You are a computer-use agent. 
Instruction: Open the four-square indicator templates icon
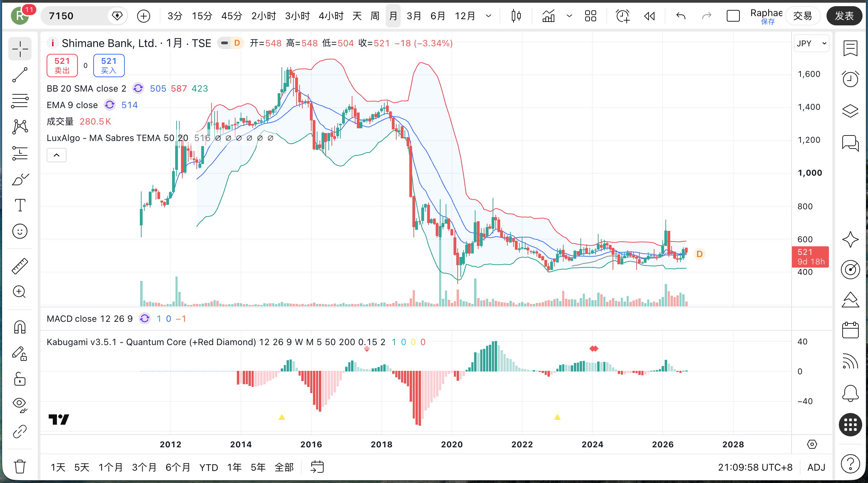coord(590,16)
